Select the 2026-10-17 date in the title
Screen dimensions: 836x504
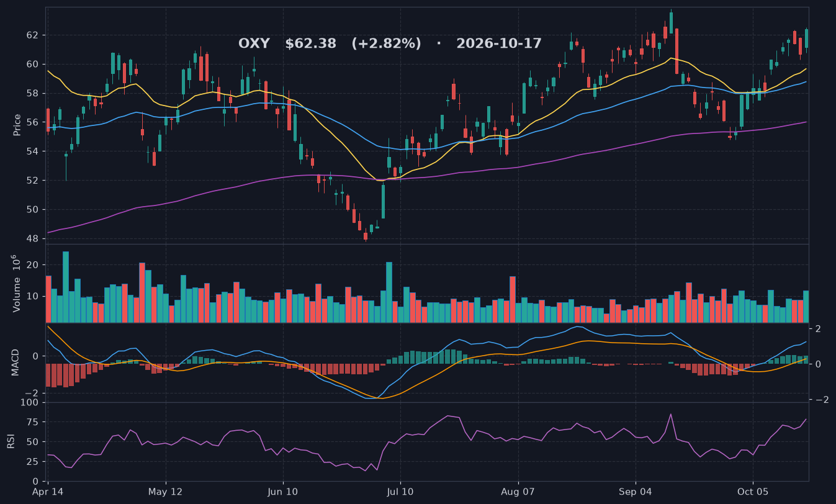pos(499,43)
